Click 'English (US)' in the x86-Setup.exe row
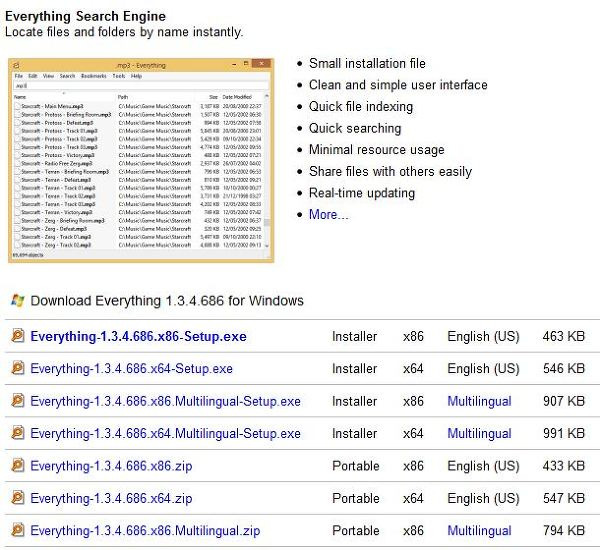This screenshot has height=550, width=600. [483, 336]
